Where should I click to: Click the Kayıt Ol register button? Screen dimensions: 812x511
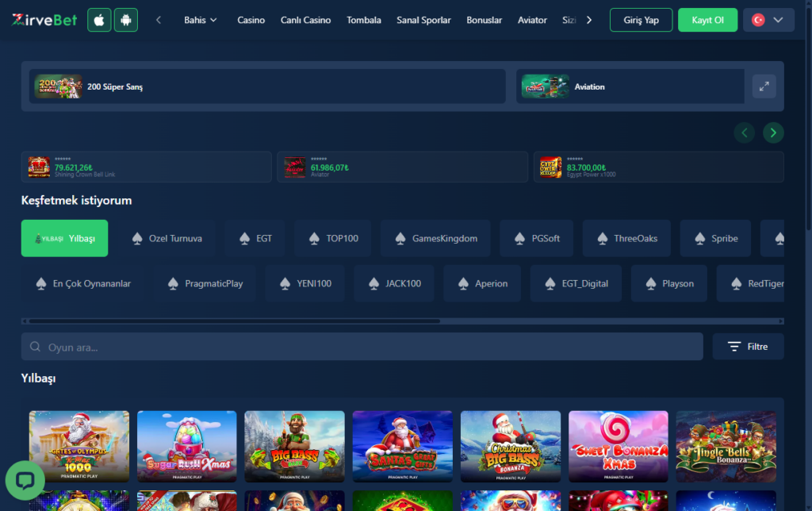point(707,20)
